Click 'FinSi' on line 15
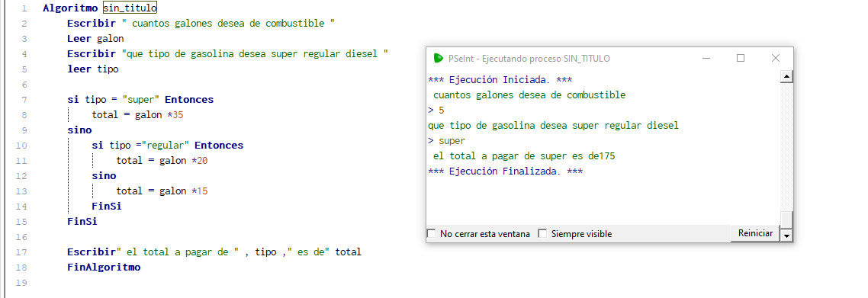 82,222
